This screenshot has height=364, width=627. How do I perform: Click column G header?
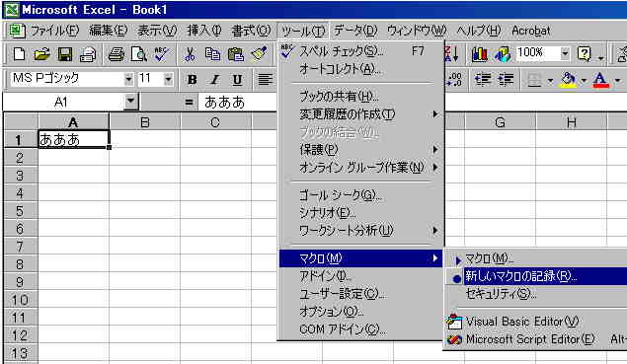[500, 122]
